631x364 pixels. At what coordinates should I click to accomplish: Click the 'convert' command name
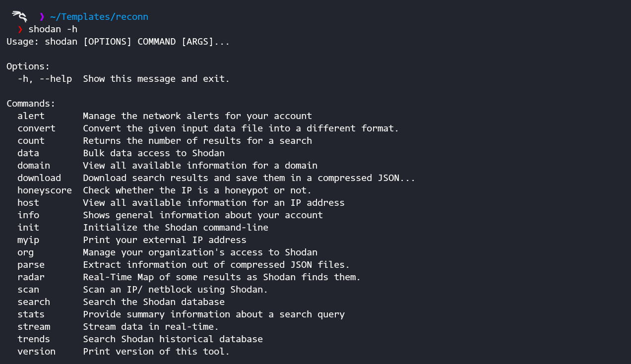coord(36,128)
